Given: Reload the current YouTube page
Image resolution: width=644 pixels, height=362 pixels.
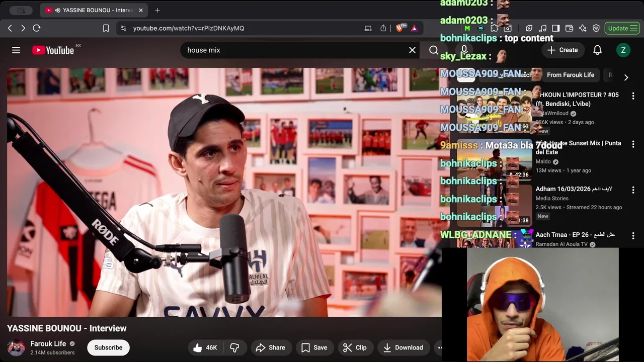Looking at the screenshot, I should point(37,28).
